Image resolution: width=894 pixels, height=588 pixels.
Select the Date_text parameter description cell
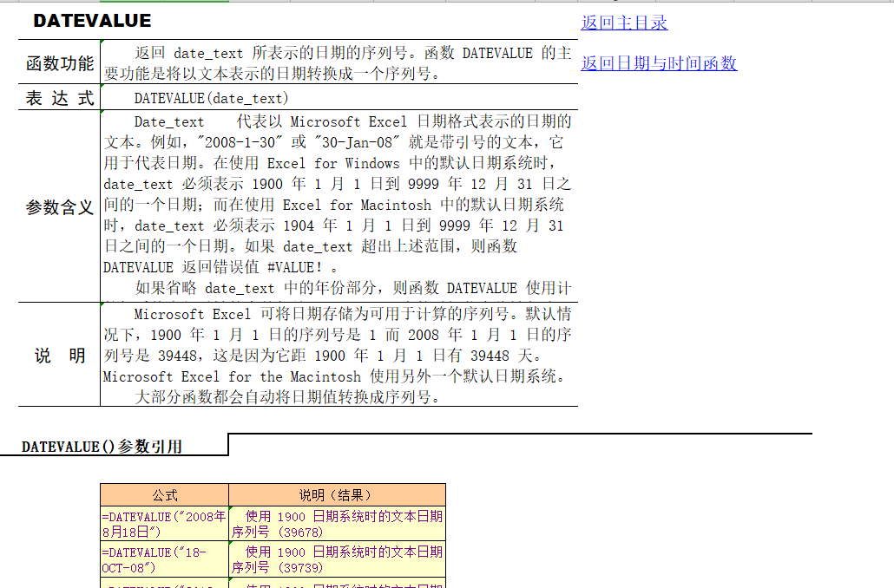(x=339, y=206)
